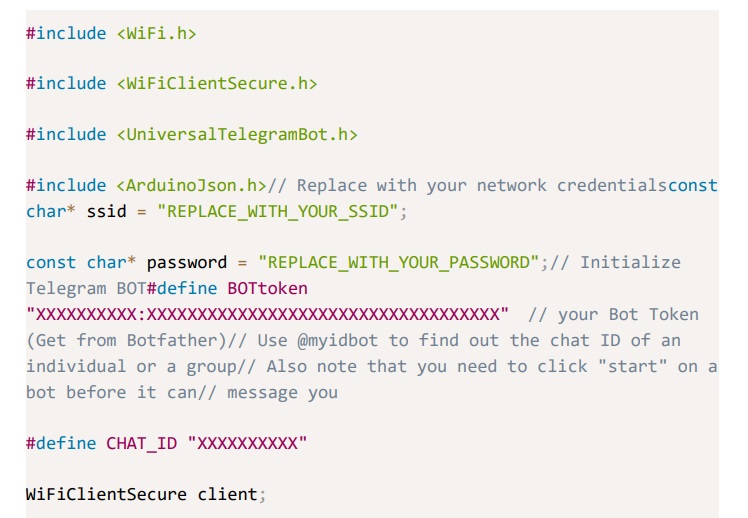Click the ssid variable name
The image size is (748, 518).
click(x=106, y=211)
